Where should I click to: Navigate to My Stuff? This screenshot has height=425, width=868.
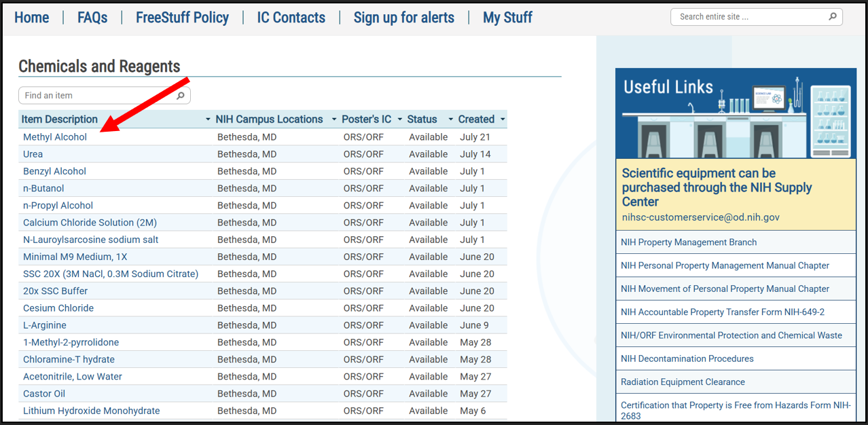click(x=507, y=18)
